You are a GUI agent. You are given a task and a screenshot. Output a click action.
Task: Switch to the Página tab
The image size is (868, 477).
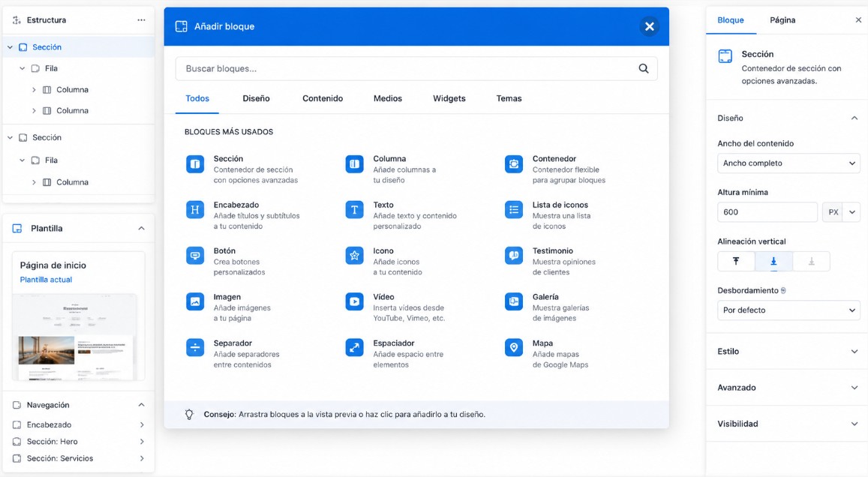click(782, 20)
